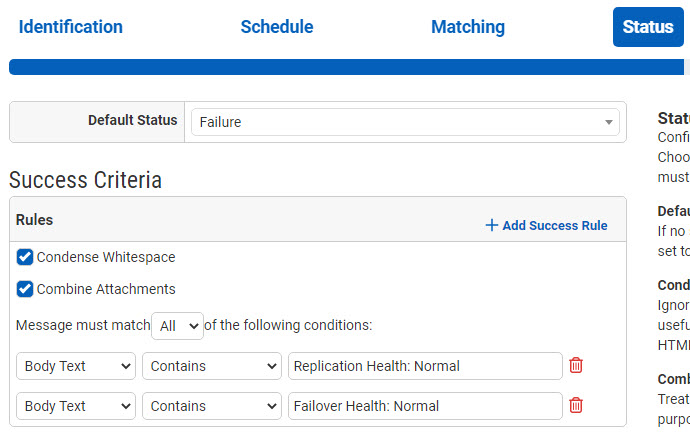This screenshot has height=436, width=690.
Task: Go to the Matching tab
Action: click(x=467, y=27)
